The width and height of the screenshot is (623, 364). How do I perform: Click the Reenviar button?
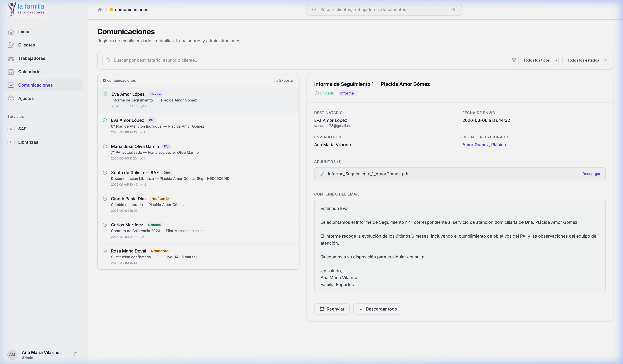pos(332,309)
